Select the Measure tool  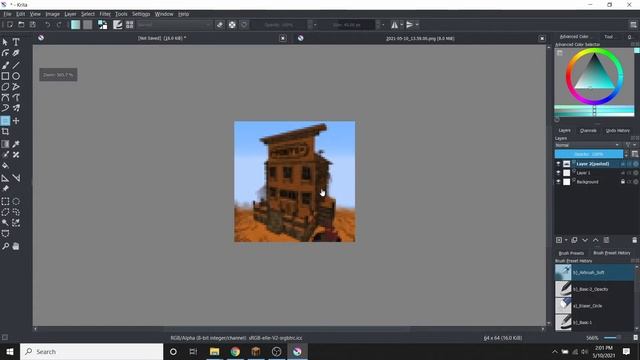[x=16, y=178]
